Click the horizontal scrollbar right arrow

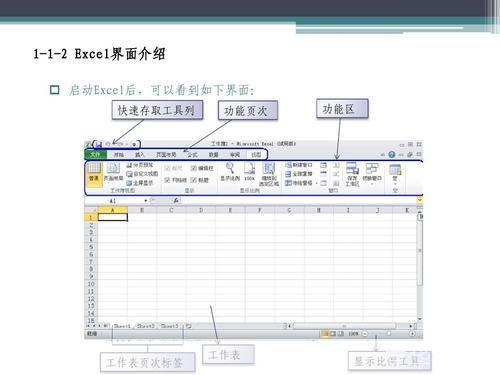[x=411, y=326]
